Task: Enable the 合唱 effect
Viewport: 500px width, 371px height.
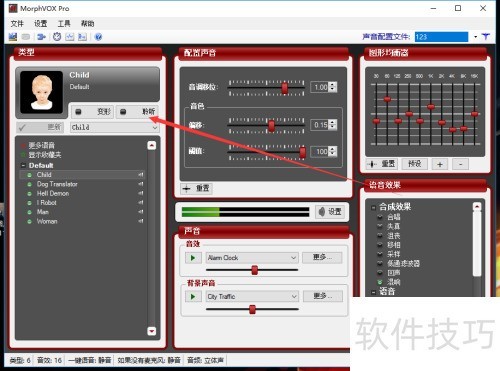Action: click(380, 217)
